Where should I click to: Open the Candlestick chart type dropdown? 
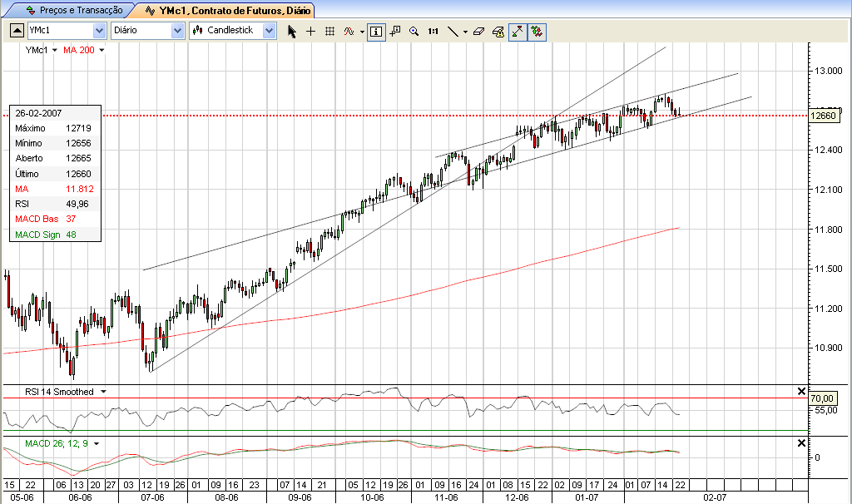(268, 30)
